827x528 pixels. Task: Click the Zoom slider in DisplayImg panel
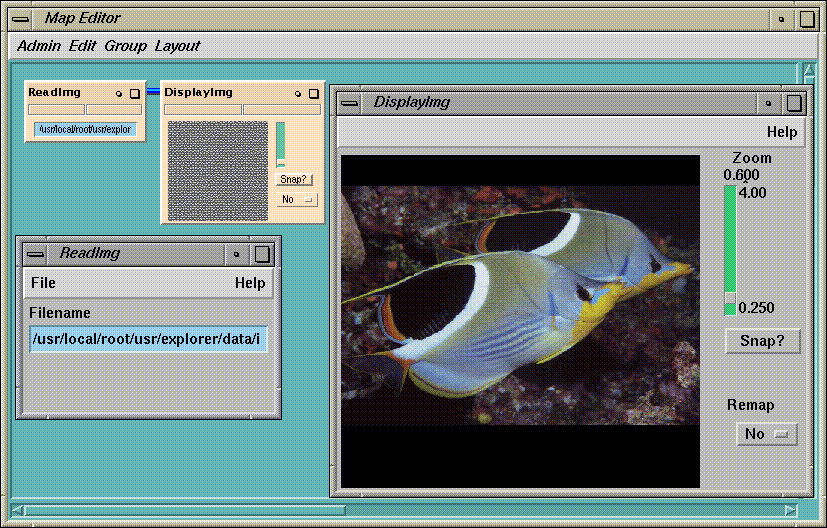[730, 250]
